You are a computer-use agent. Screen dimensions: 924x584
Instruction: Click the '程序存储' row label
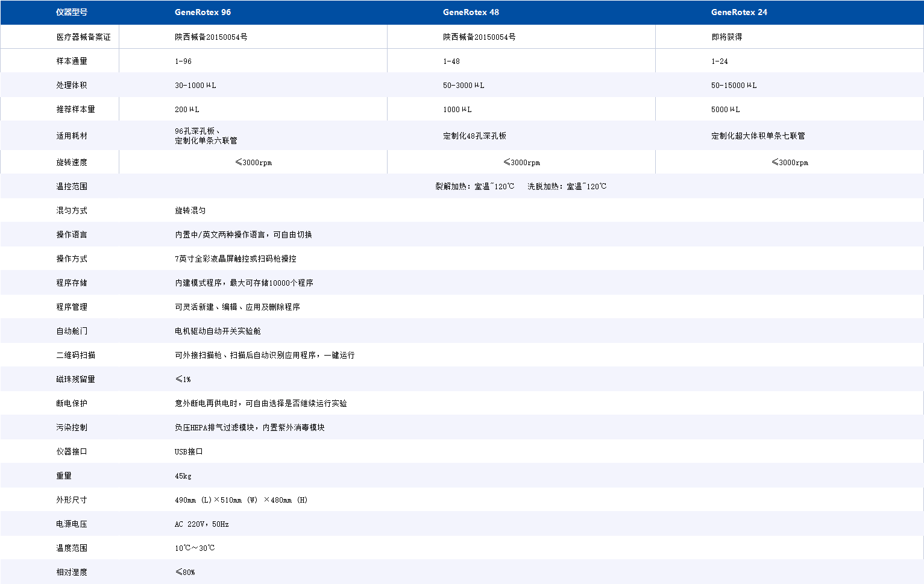pos(72,283)
